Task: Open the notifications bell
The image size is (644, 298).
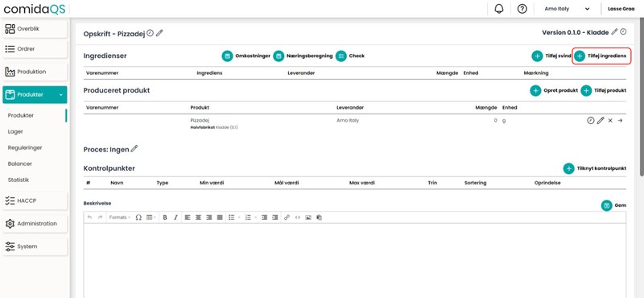Action: coord(499,9)
